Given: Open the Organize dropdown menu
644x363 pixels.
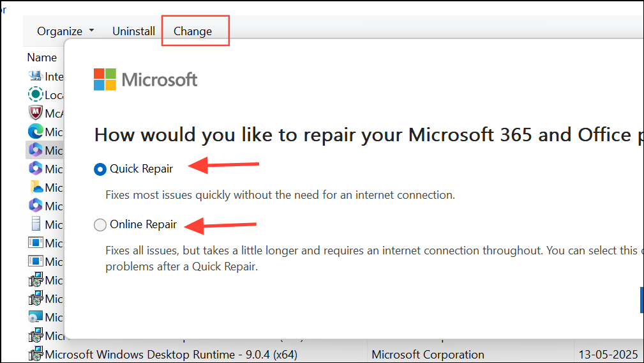Looking at the screenshot, I should (65, 31).
